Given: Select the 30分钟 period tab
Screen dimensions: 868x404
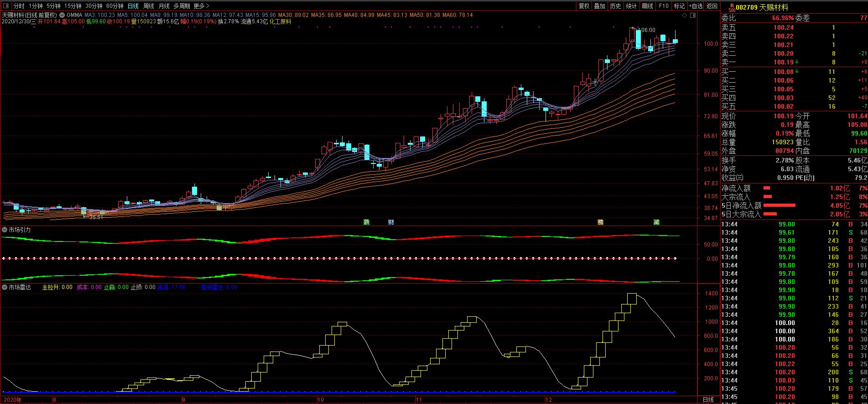Looking at the screenshot, I should click(94, 6).
